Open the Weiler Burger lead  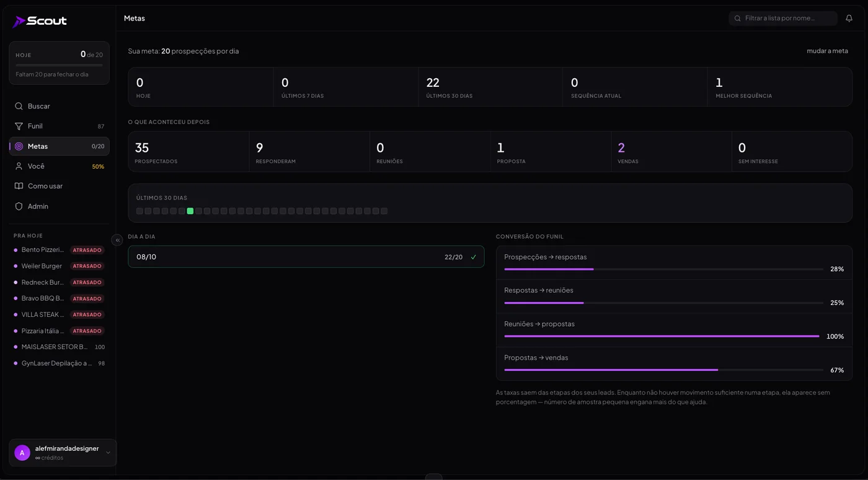coord(59,266)
